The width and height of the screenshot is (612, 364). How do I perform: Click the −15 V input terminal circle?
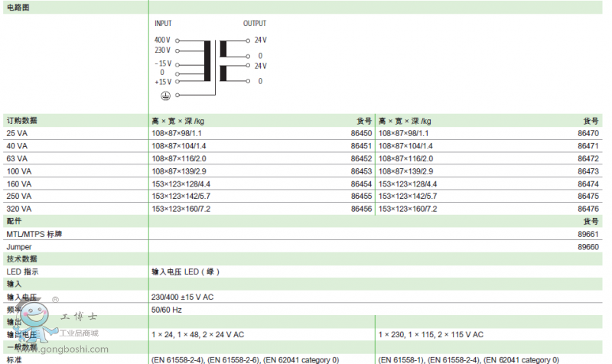pyautogui.click(x=177, y=64)
